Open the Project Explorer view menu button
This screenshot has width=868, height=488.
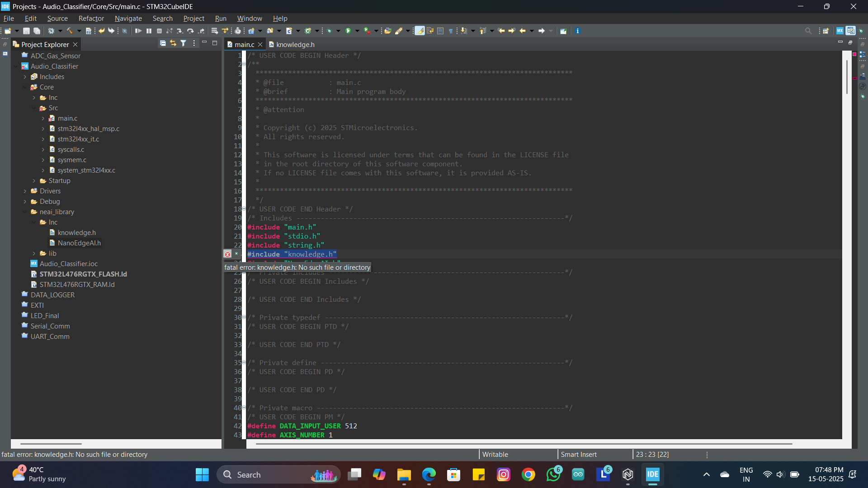tap(194, 43)
